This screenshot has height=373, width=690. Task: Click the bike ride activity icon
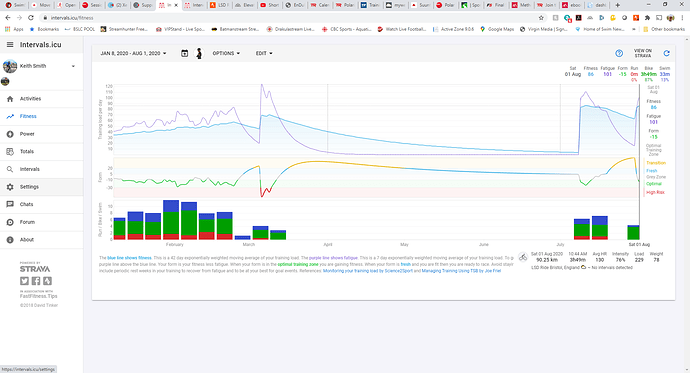point(523,257)
